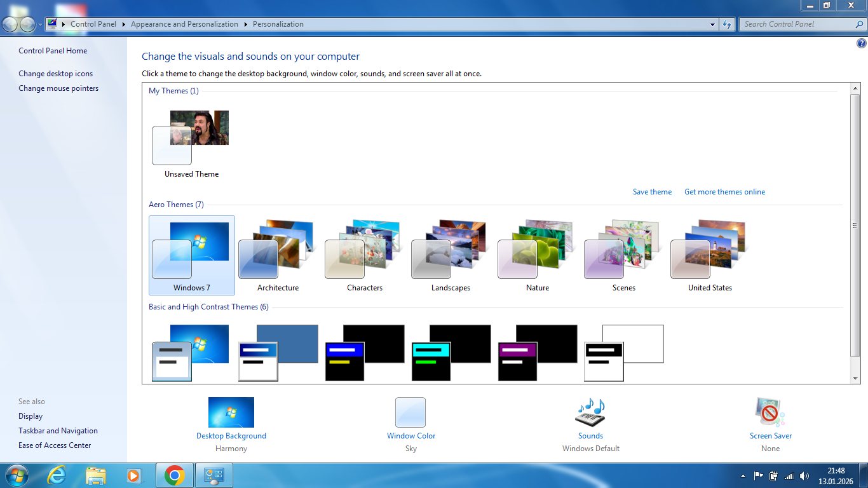Open Ease of Access Center
The width and height of the screenshot is (868, 488).
pos(55,445)
